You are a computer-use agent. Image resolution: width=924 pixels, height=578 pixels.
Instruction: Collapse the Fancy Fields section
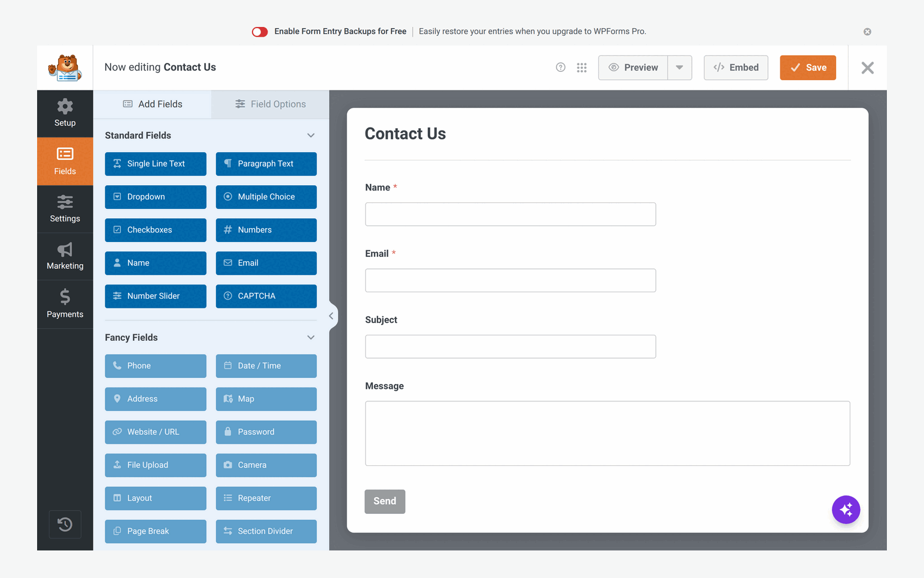311,338
